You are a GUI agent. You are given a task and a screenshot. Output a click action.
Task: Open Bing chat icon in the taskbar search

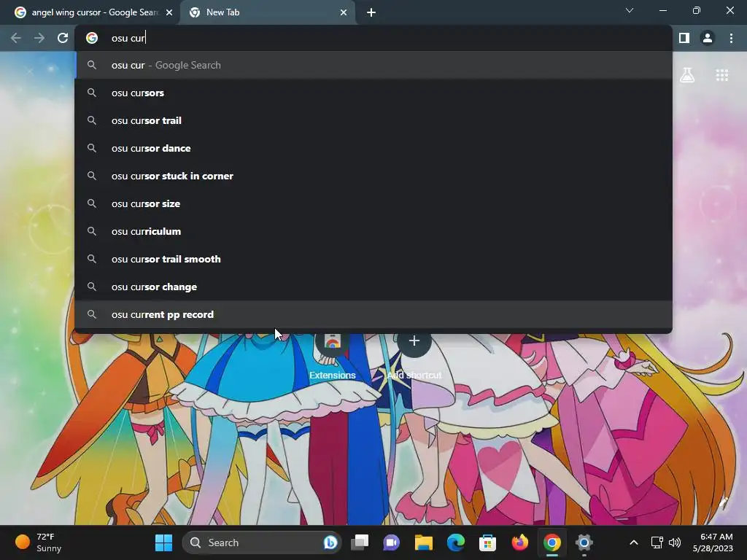point(330,542)
